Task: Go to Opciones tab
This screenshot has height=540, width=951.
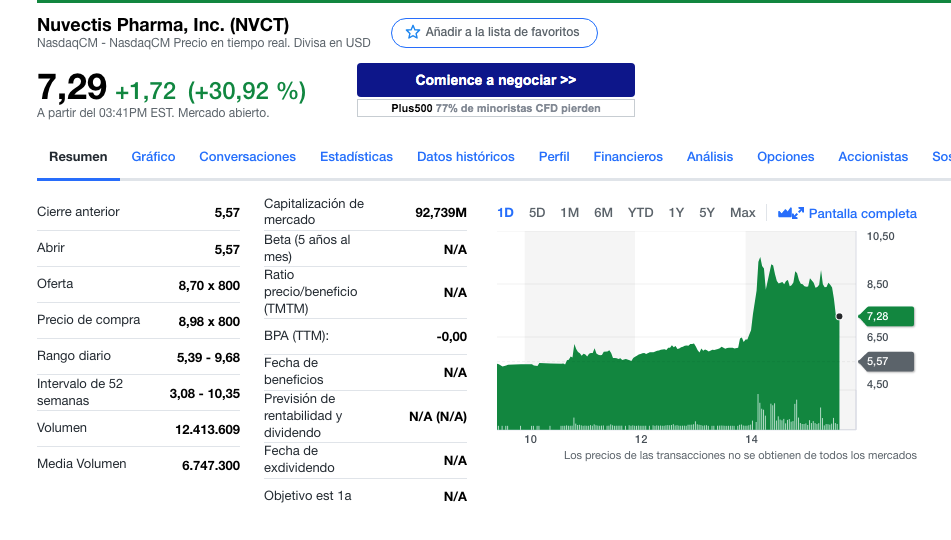Action: [x=785, y=157]
